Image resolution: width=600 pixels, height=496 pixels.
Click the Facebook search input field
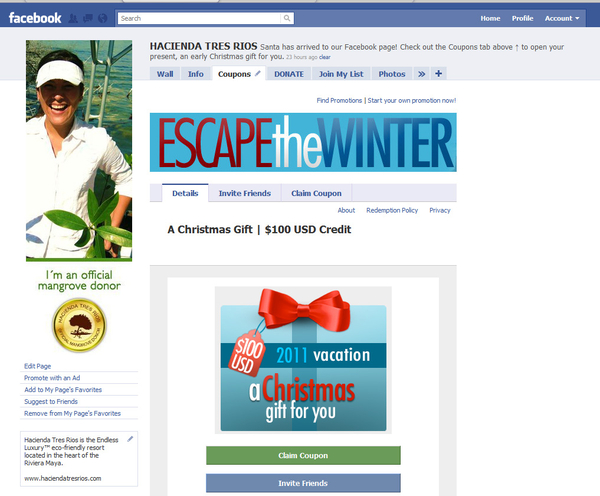[200, 18]
